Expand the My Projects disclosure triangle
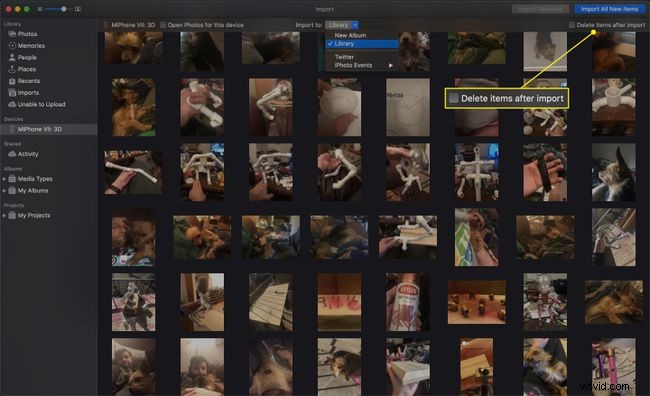This screenshot has height=396, width=650. point(4,215)
